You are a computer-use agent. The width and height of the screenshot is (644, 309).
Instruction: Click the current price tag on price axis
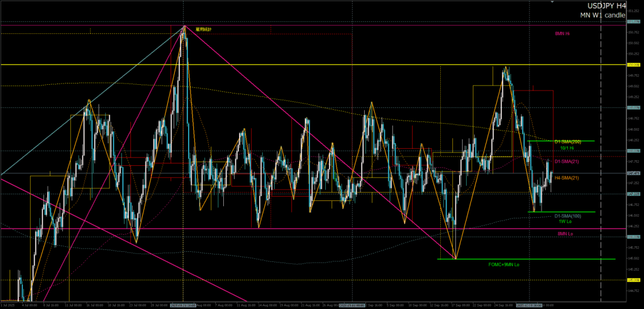pyautogui.click(x=633, y=173)
